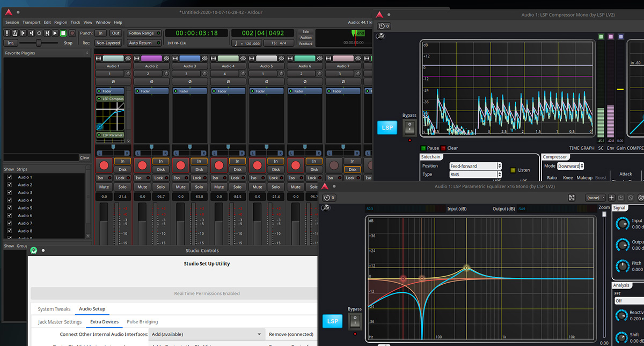Click latency counter icon in compressor toolbar
Image resolution: width=644 pixels, height=346 pixels.
pos(384,26)
